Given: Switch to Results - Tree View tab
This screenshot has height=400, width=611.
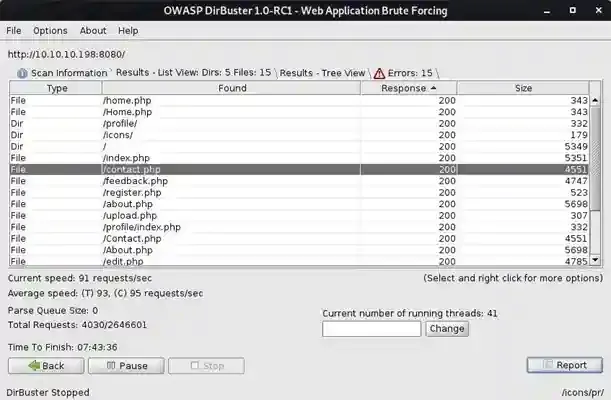Looking at the screenshot, I should pyautogui.click(x=320, y=73).
